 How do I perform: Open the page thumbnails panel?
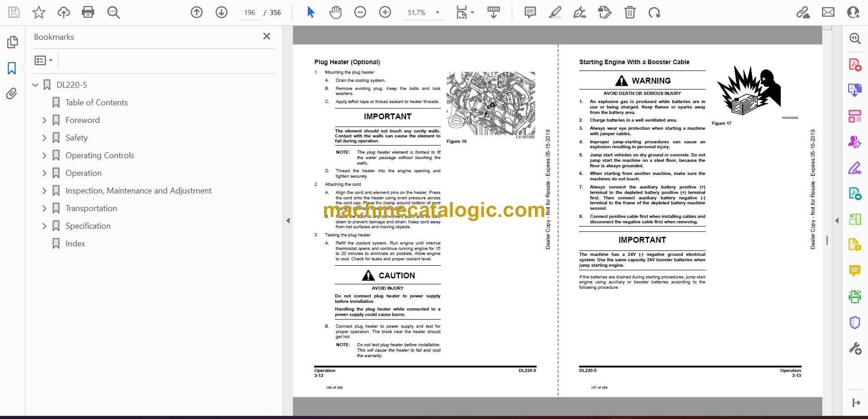click(12, 42)
